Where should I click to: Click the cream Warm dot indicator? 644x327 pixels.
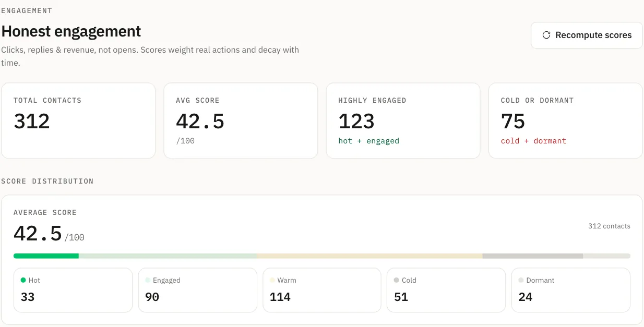coord(272,280)
